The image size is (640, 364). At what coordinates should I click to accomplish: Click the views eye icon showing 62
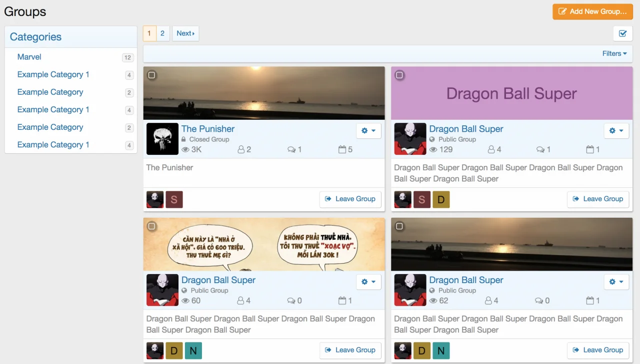pos(433,301)
